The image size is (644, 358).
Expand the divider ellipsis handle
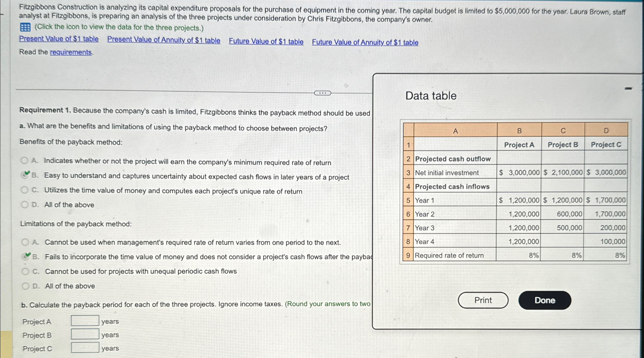(x=322, y=93)
